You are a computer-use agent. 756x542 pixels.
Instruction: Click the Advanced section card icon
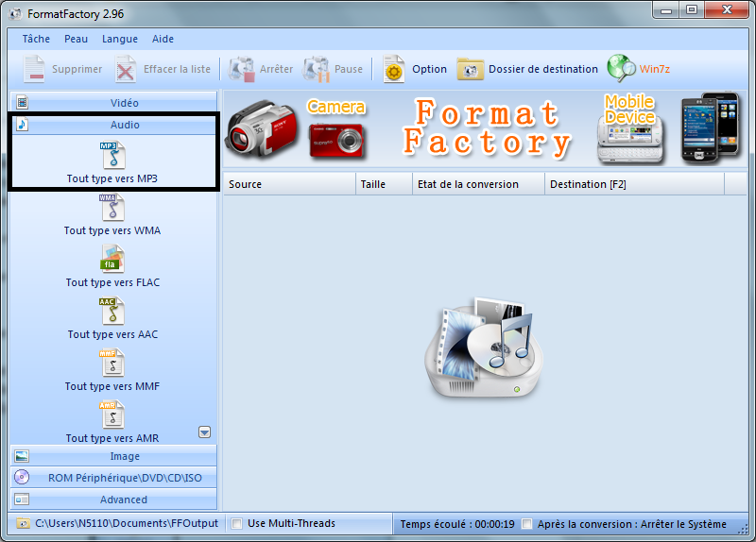pyautogui.click(x=22, y=500)
